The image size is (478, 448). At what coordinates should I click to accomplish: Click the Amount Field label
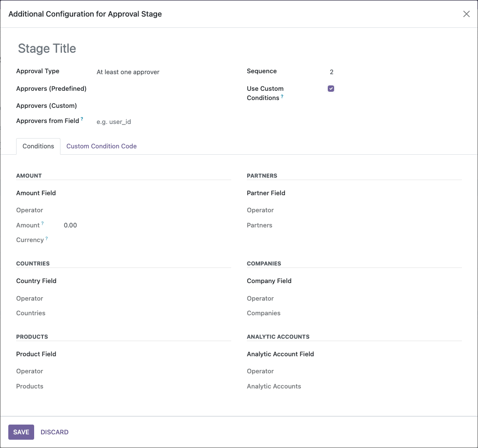[x=36, y=193]
